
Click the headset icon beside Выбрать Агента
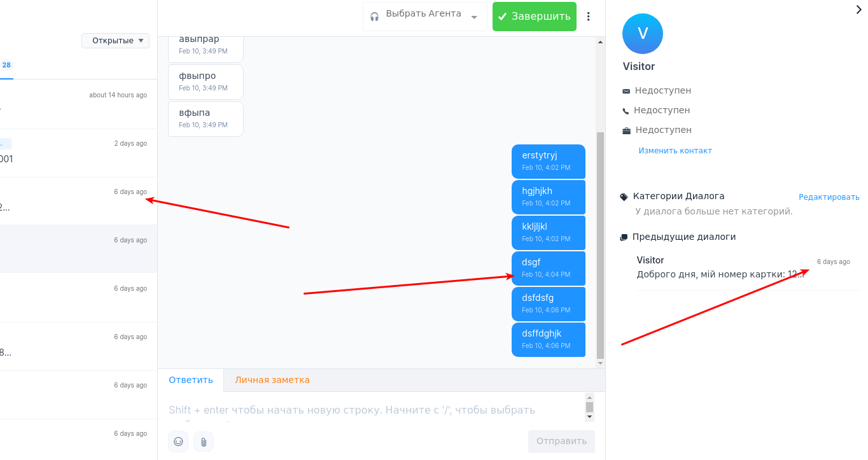[x=375, y=16]
